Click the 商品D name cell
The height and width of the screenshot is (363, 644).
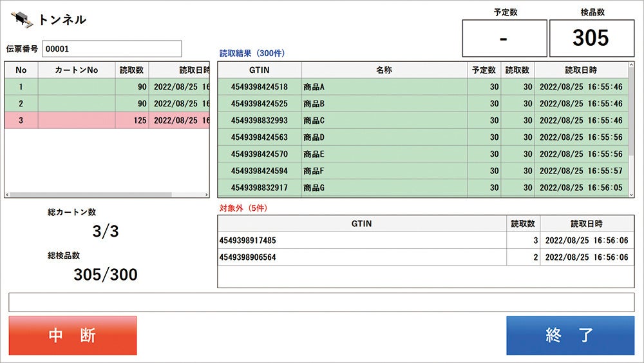(384, 137)
